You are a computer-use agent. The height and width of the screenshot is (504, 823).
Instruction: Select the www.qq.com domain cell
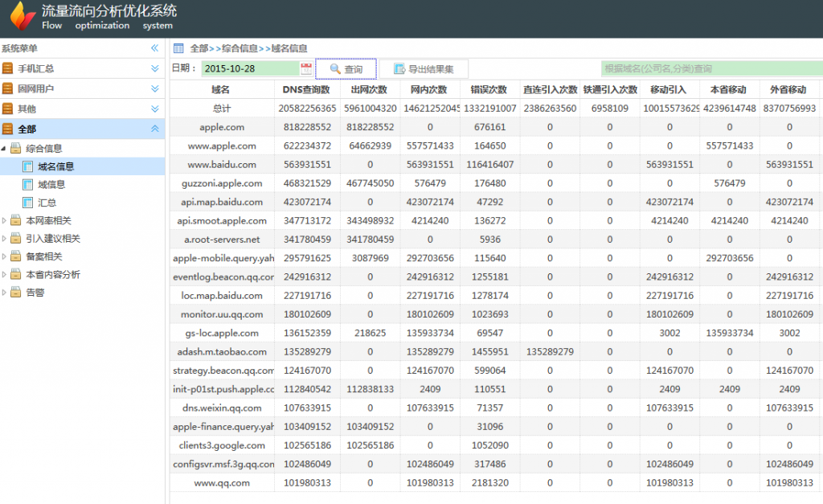point(222,482)
